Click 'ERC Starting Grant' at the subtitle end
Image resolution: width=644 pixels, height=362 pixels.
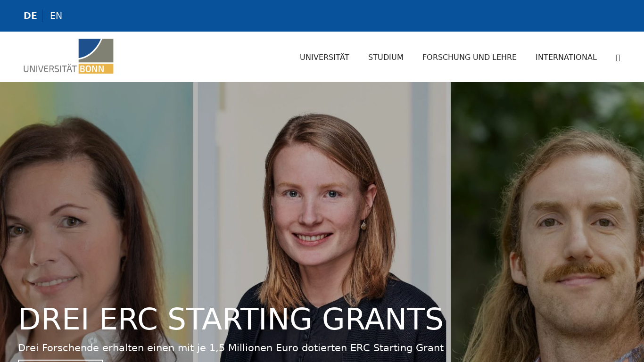(397, 348)
